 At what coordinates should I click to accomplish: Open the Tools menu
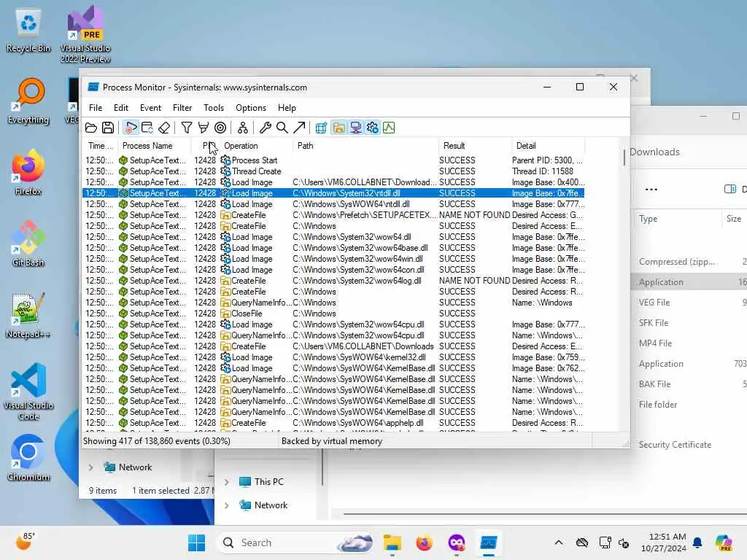(x=214, y=108)
